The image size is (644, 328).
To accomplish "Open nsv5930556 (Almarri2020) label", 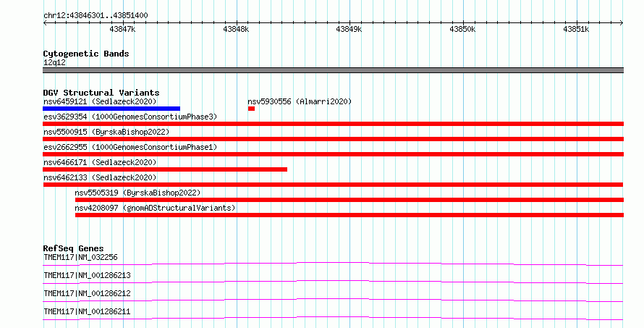I will [300, 101].
